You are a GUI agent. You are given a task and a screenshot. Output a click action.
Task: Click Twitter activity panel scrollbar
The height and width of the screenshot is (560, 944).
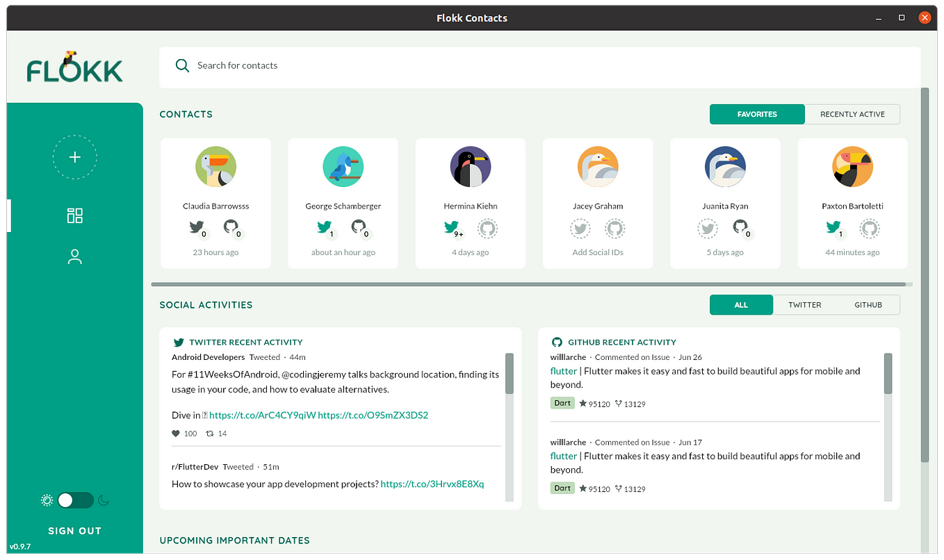click(510, 374)
